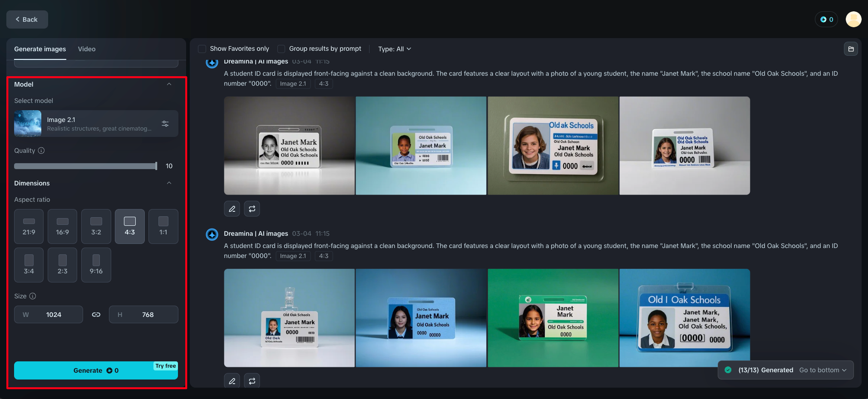This screenshot has height=399, width=868.
Task: Click the green generated status checkmark
Action: pos(728,370)
